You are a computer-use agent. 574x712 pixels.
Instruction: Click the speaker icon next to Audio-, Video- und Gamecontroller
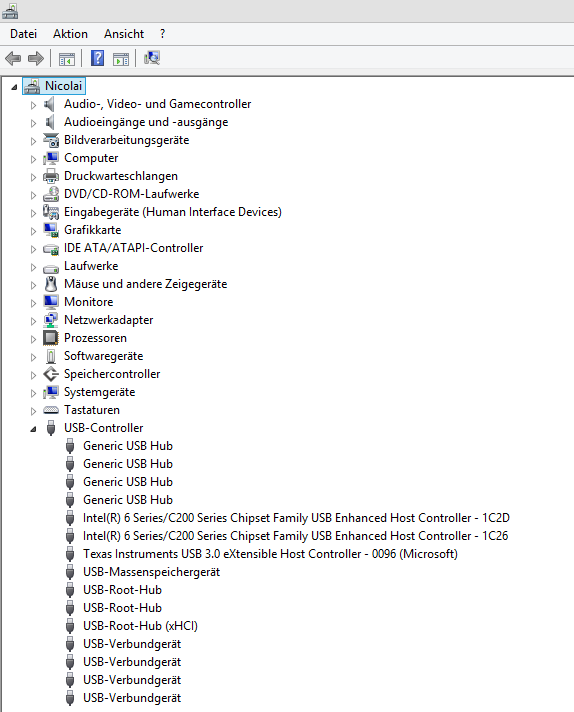tap(50, 104)
